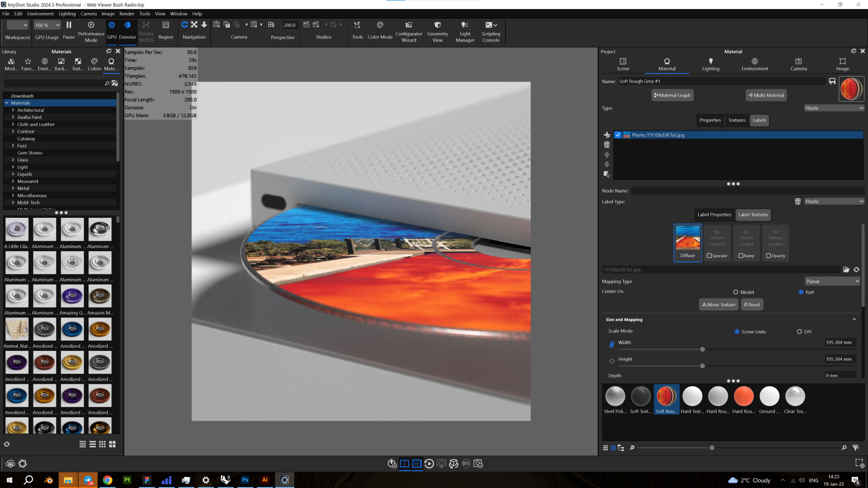Screen dimensions: 868x488
Task: Open the Mapping Type dropdown
Action: 832,282
